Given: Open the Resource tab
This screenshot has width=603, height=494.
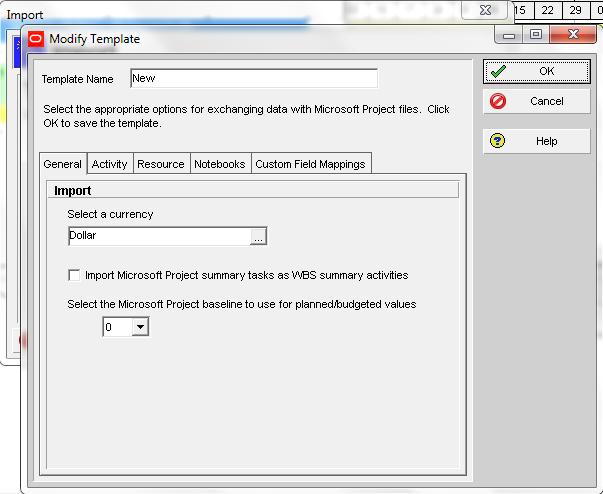Looking at the screenshot, I should point(161,164).
